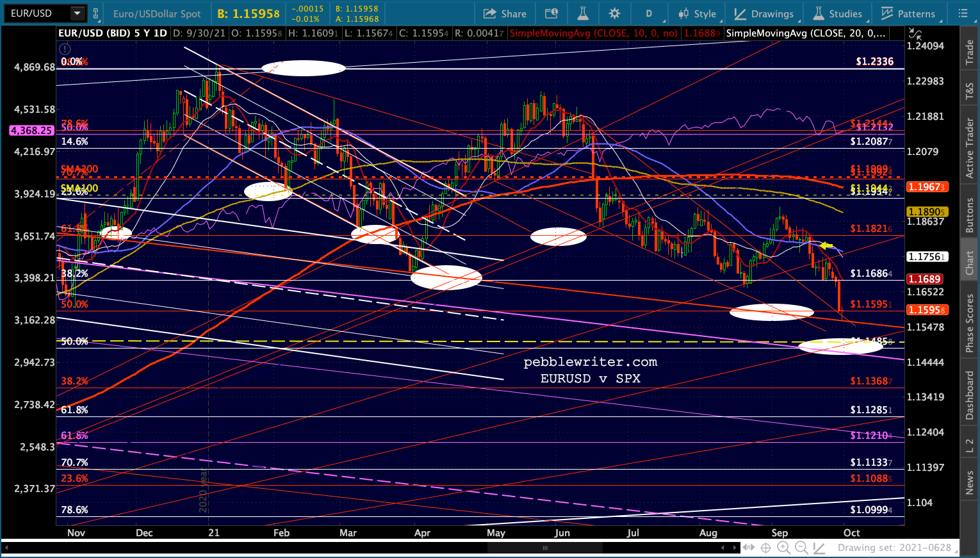Click the expand time axis icon
The width and height of the screenshot is (980, 558).
747,548
